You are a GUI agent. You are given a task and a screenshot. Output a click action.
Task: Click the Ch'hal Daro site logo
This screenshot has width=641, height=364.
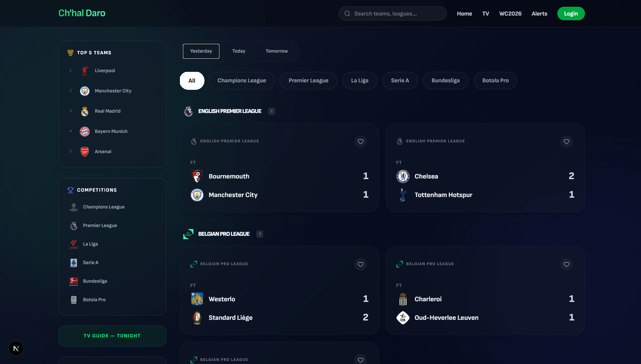pos(82,13)
